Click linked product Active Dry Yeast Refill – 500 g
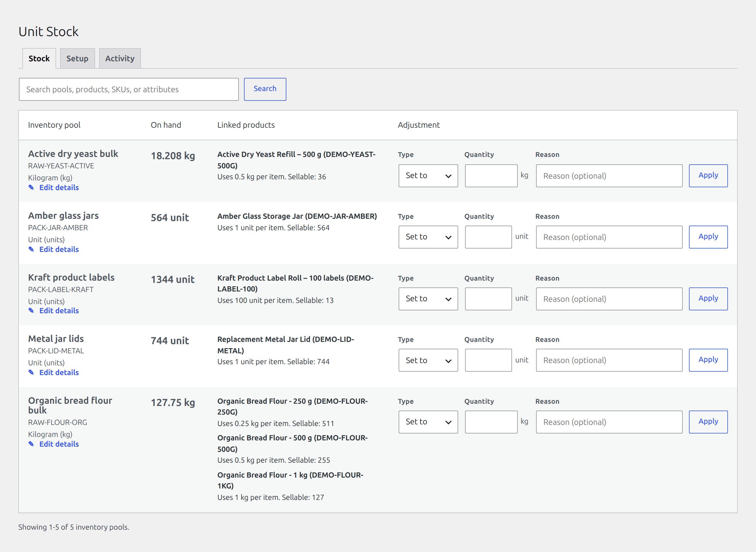 coord(296,160)
